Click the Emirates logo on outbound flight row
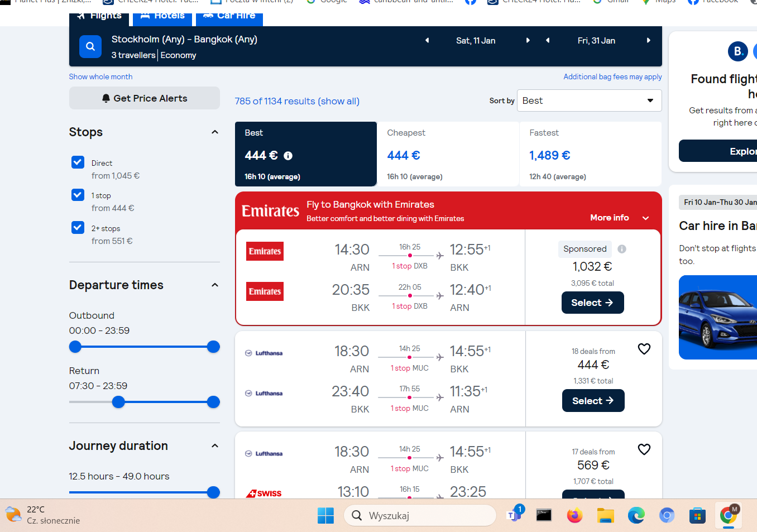 265,251
